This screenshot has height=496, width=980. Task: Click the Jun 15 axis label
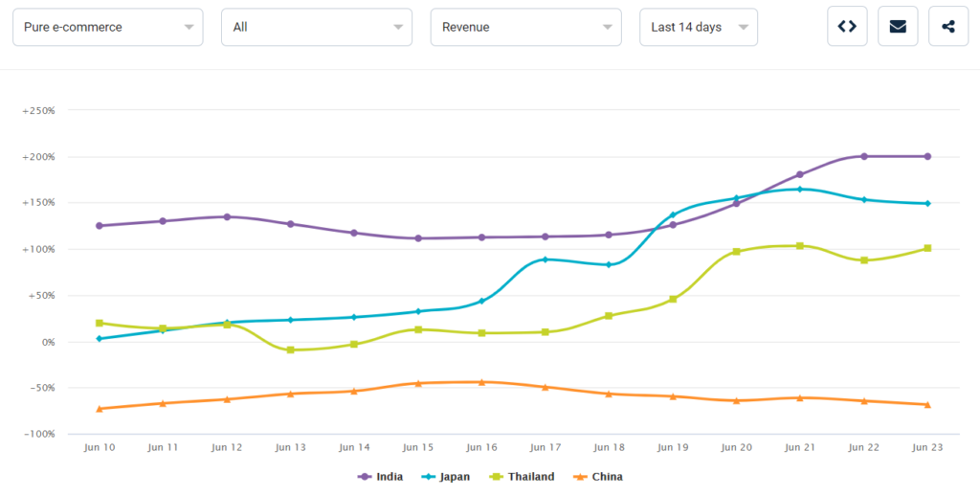point(418,447)
